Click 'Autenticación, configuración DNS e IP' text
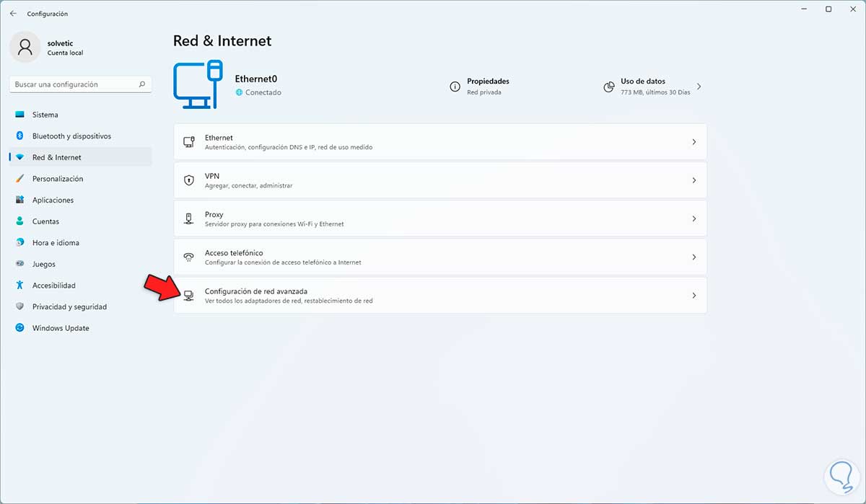The height and width of the screenshot is (504, 866). tap(289, 147)
